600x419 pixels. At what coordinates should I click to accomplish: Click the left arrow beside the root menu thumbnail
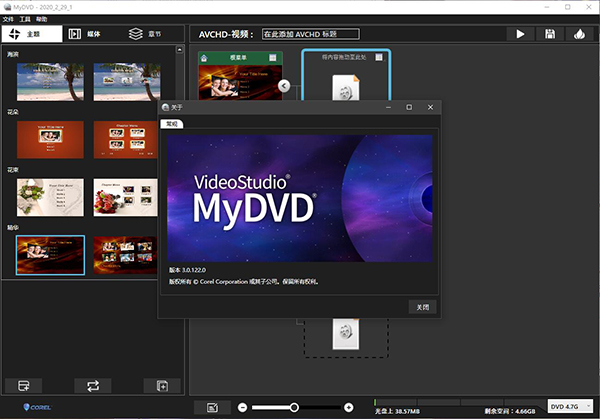[x=283, y=86]
